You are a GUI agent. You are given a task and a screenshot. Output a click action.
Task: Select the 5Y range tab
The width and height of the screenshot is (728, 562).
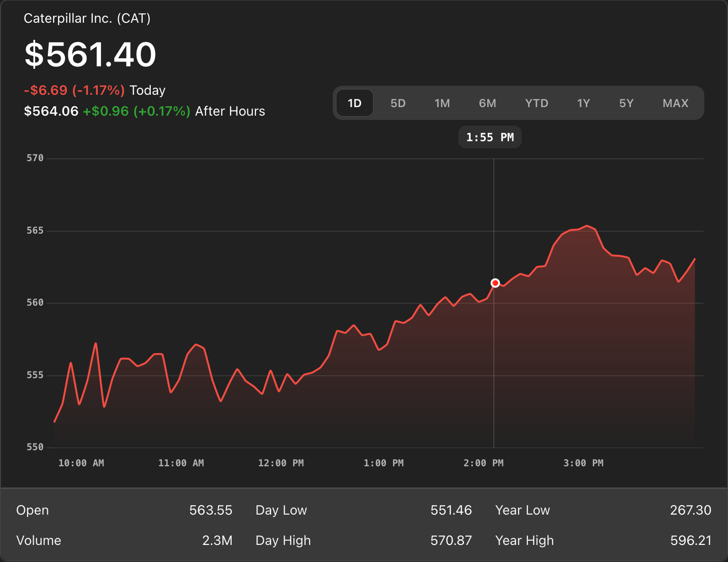click(627, 103)
